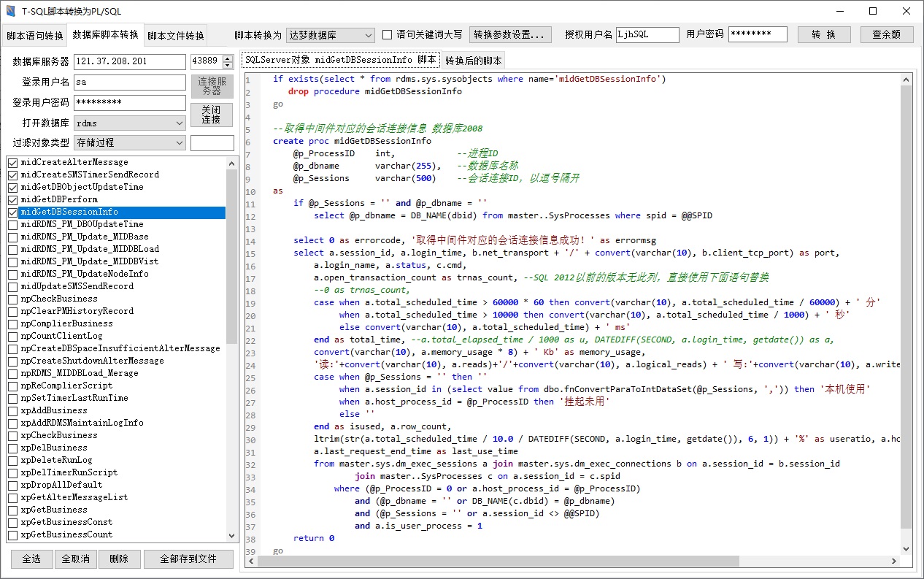Screen dimensions: 924x579
Task: Click the 数据库服务器 address input field
Action: (129, 62)
